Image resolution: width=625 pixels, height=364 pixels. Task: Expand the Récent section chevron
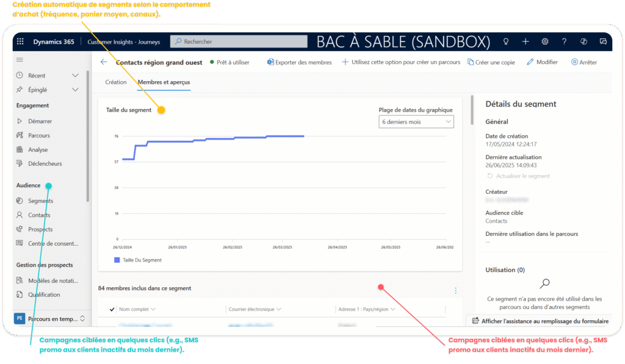75,75
